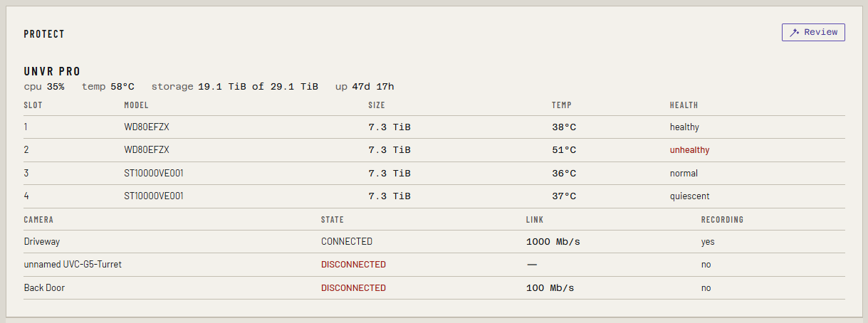
Task: Click WD80EFZX model in slot 2
Action: pyautogui.click(x=147, y=150)
